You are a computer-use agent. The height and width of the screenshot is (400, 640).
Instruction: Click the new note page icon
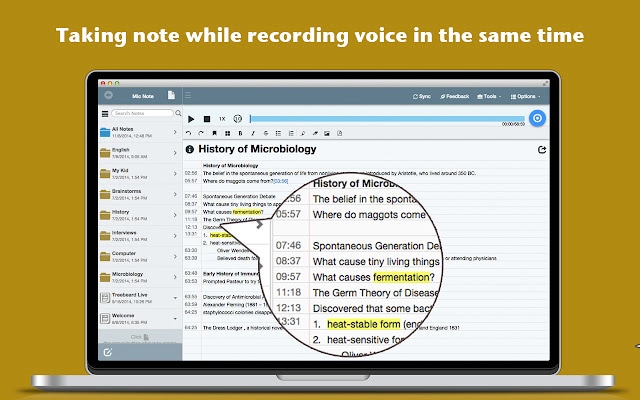pos(171,95)
